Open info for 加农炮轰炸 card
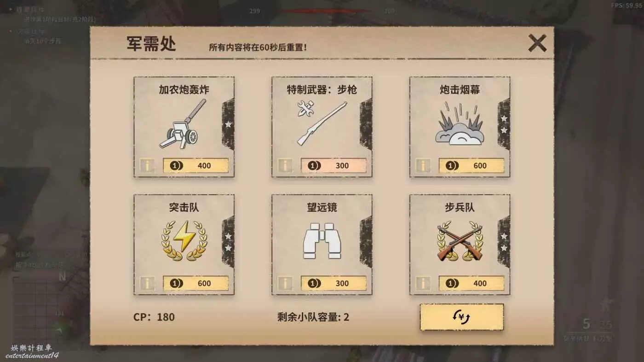This screenshot has height=362, width=644. coord(147,166)
